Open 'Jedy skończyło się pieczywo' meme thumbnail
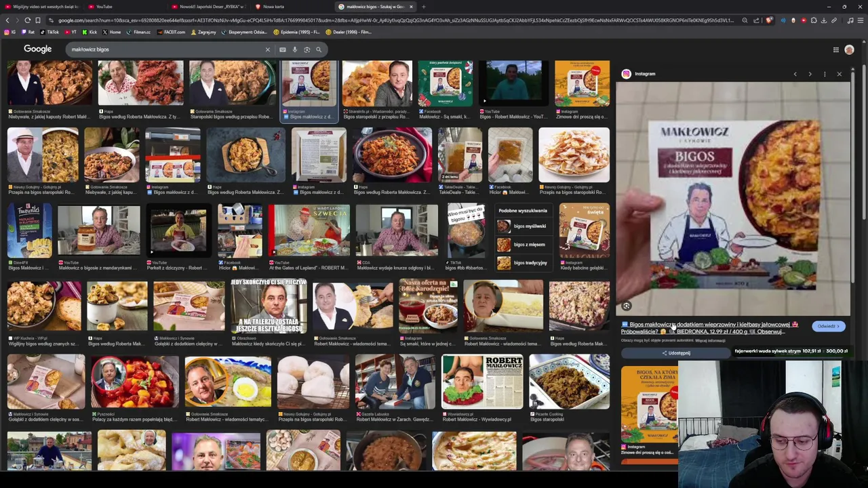The width and height of the screenshot is (868, 488). pyautogui.click(x=269, y=306)
